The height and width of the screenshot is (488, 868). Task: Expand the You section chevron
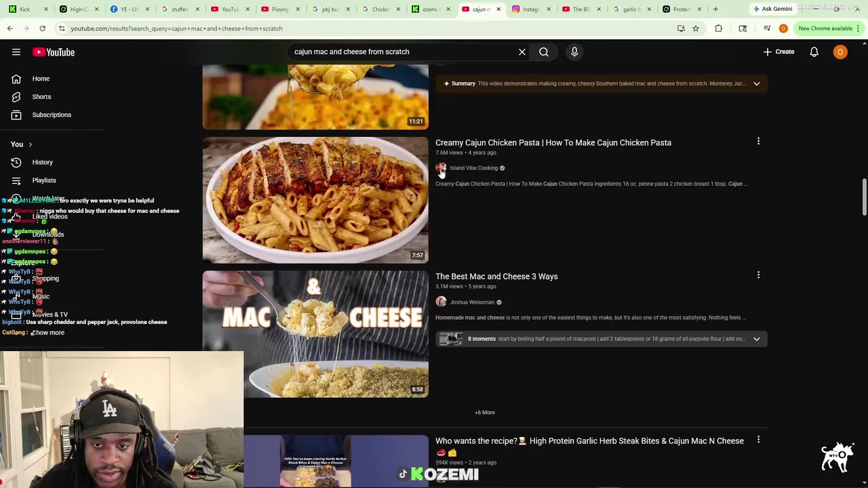point(30,144)
